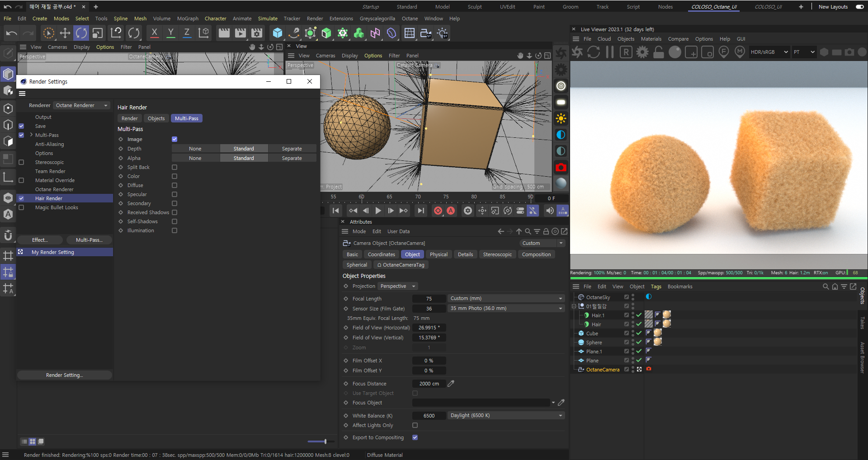Open Edit Render Settings icon in toolbar

point(257,33)
